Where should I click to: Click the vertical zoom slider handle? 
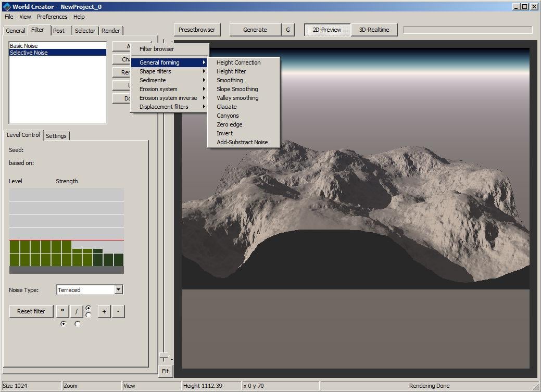point(165,357)
